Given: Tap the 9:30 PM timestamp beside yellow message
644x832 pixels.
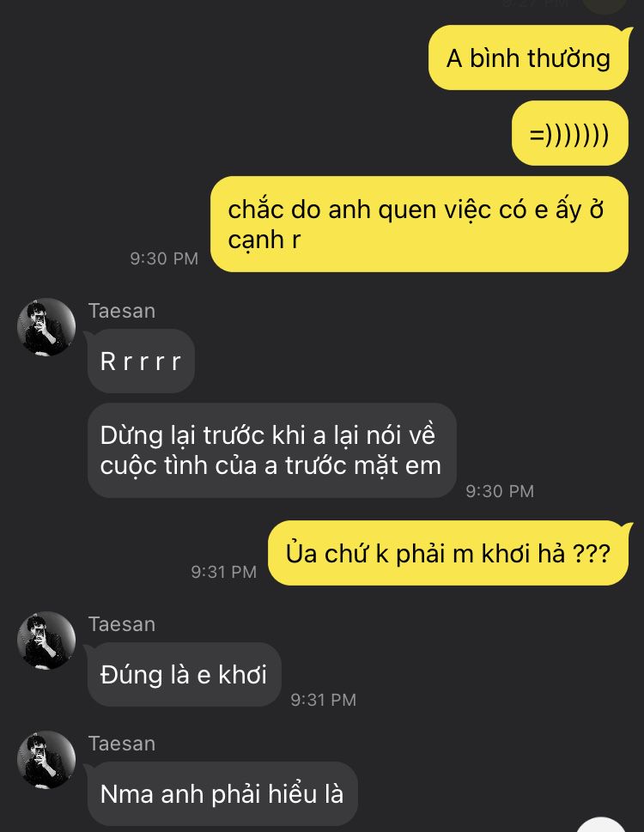Looking at the screenshot, I should coord(164,258).
